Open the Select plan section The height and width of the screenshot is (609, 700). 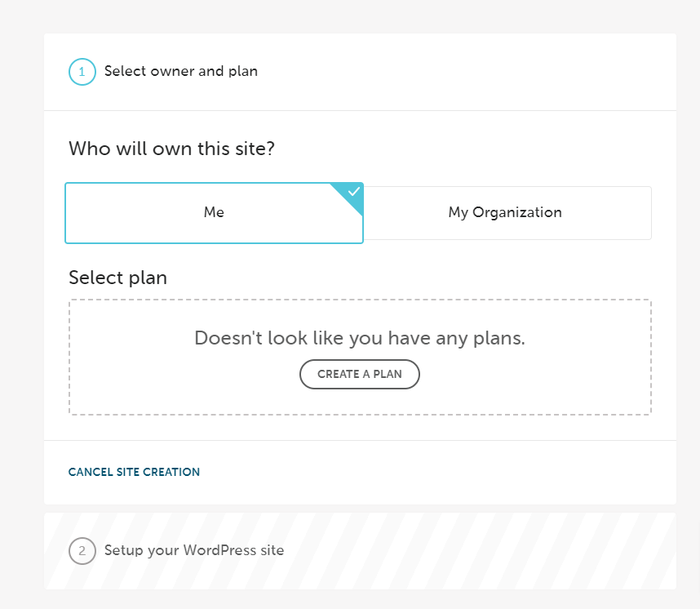(117, 278)
